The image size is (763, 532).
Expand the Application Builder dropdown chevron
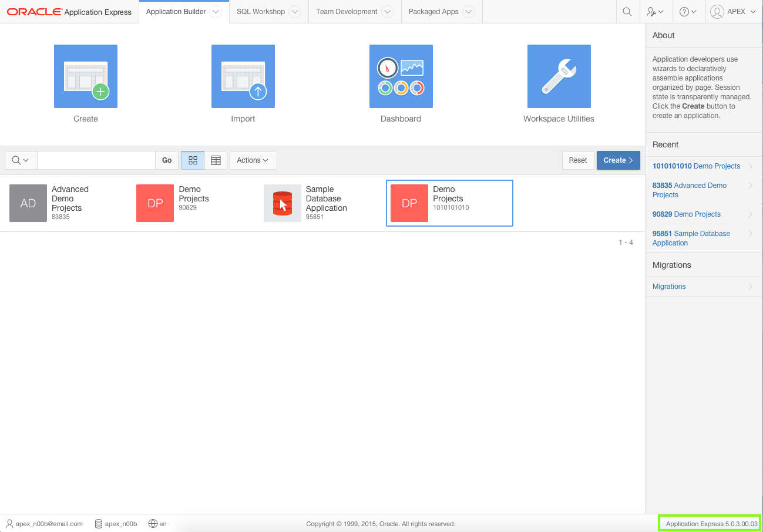click(216, 12)
